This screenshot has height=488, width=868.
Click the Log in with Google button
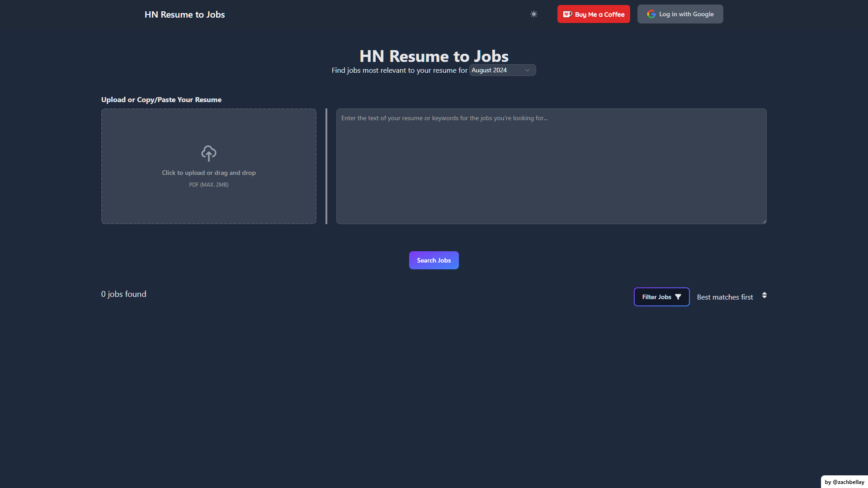680,14
